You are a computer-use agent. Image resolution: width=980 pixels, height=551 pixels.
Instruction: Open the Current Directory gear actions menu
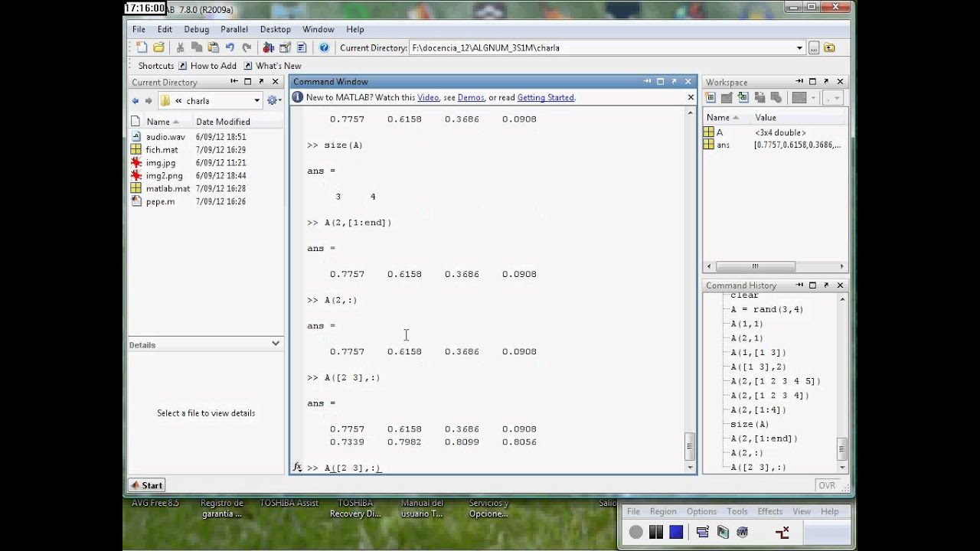273,100
